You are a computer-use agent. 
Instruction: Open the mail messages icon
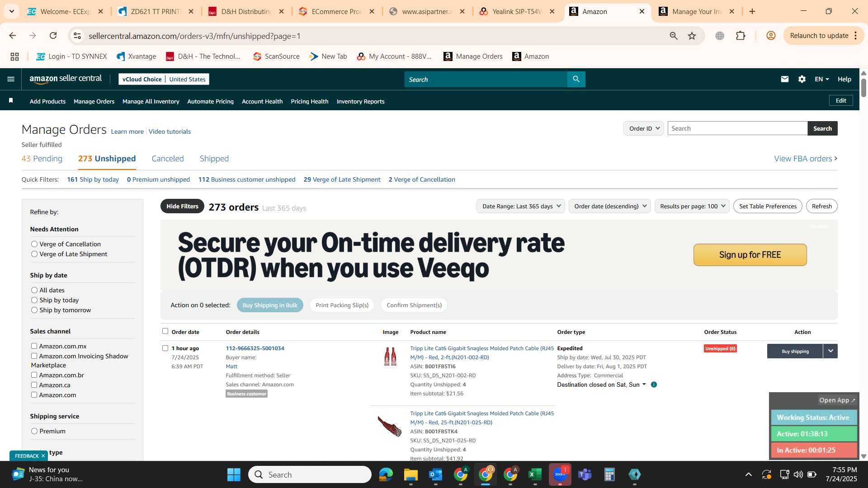(785, 79)
